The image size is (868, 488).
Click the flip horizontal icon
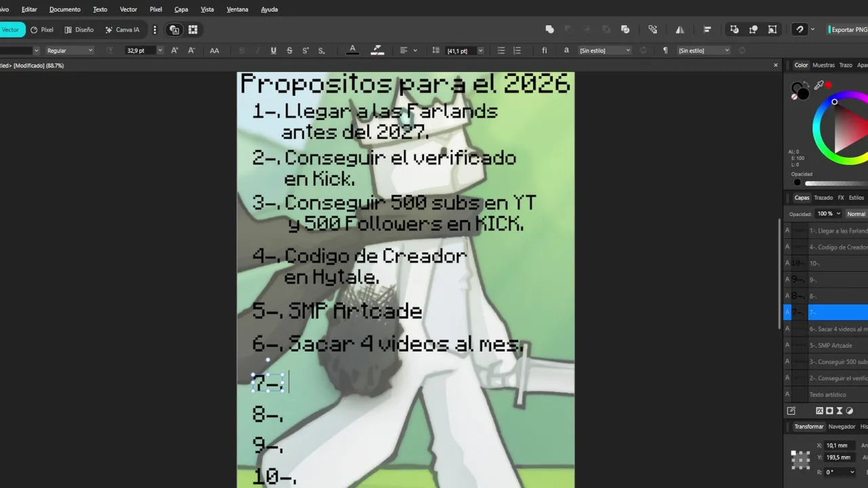point(680,30)
